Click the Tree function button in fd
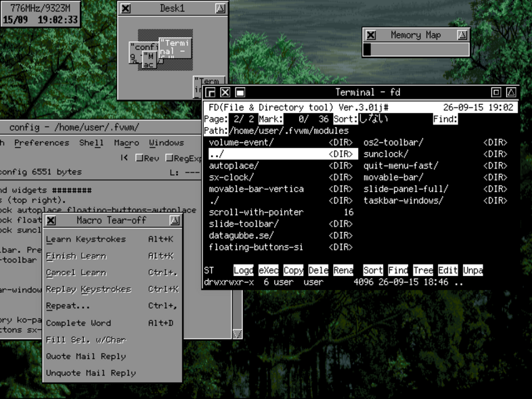Image resolution: width=532 pixels, height=399 pixels. point(423,271)
